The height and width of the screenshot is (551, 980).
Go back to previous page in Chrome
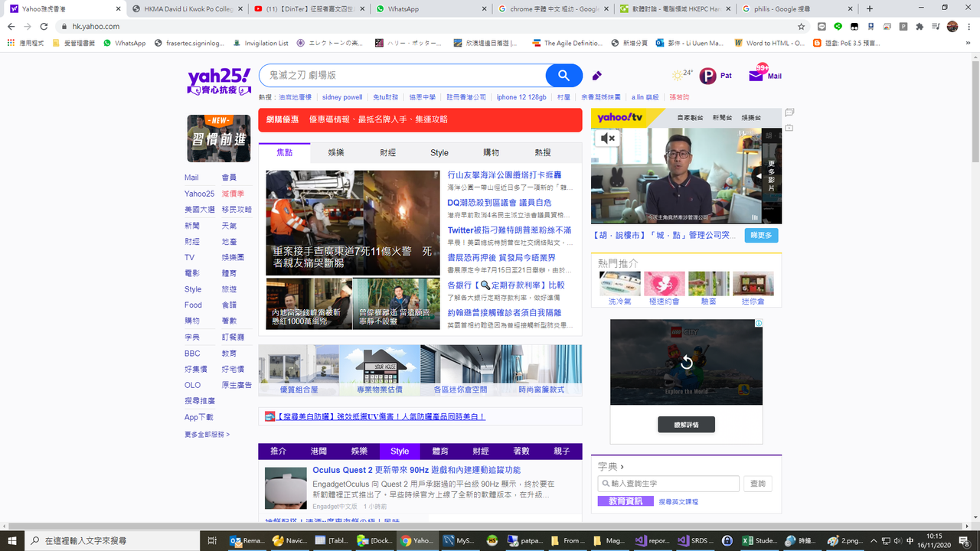[x=11, y=27]
